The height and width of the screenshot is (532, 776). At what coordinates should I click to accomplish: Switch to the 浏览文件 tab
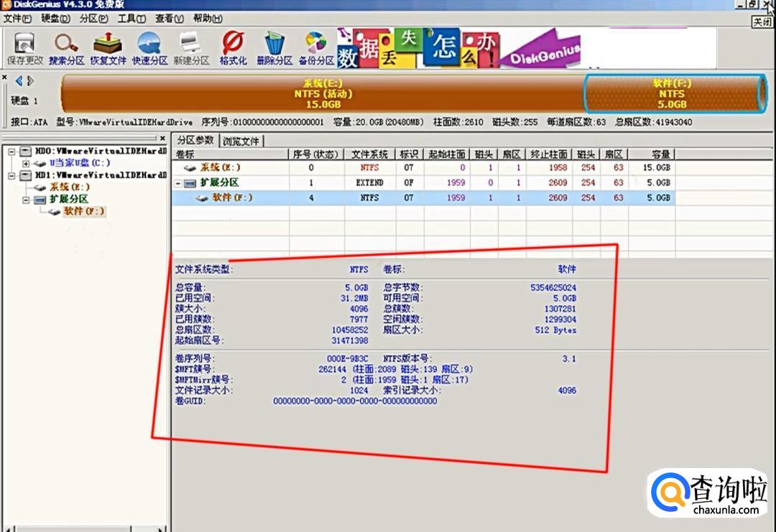241,141
